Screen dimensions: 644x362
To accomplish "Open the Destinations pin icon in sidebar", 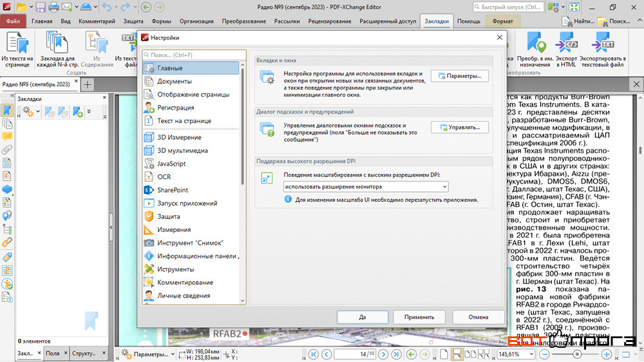I will pyautogui.click(x=7, y=216).
